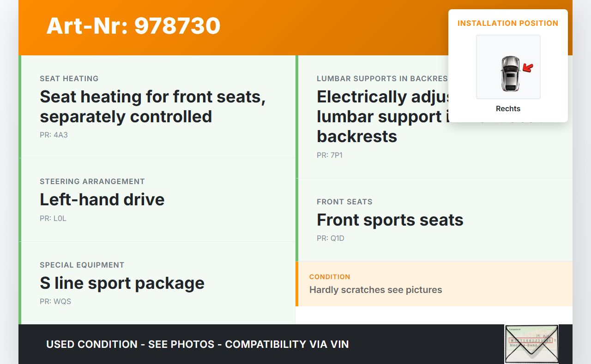Click the Rechts position caption

tap(508, 109)
